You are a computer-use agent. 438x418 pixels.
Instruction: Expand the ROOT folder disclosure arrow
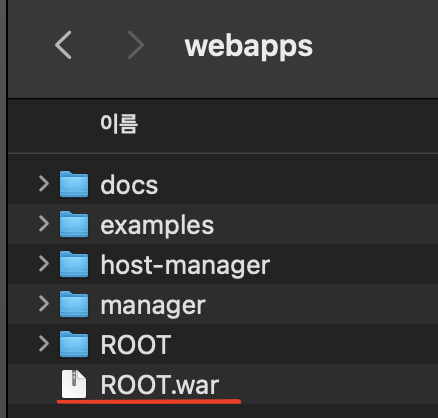[44, 344]
